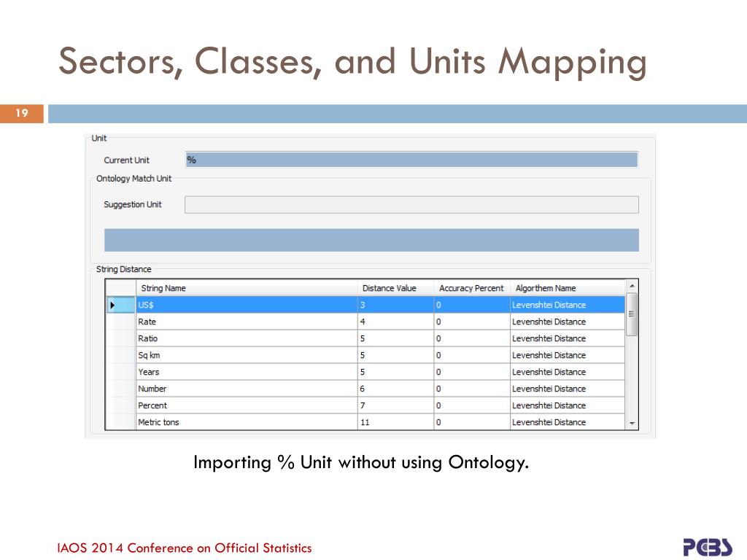Select the Metric tons string name cell
This screenshot has width=747, height=560.
coord(247,422)
